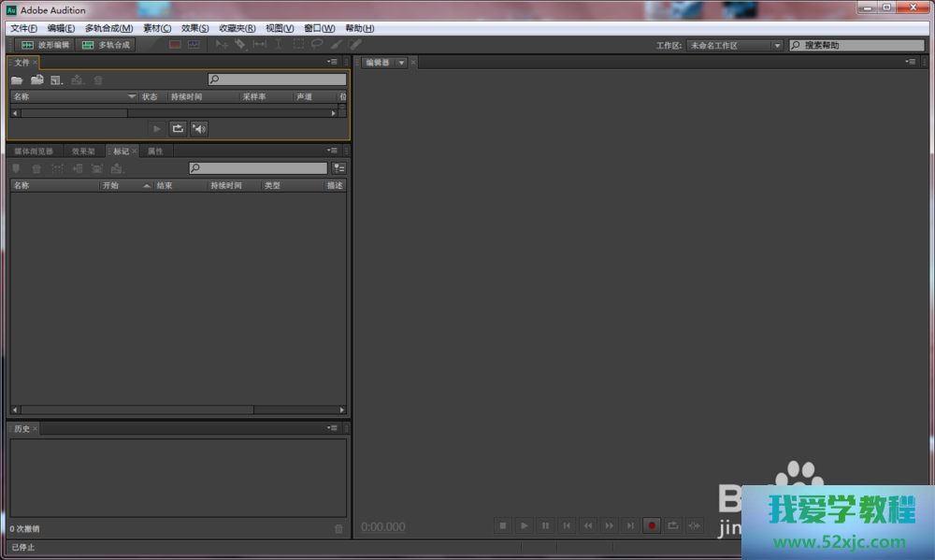Switch to the 媒体浏览器 tab

(34, 151)
